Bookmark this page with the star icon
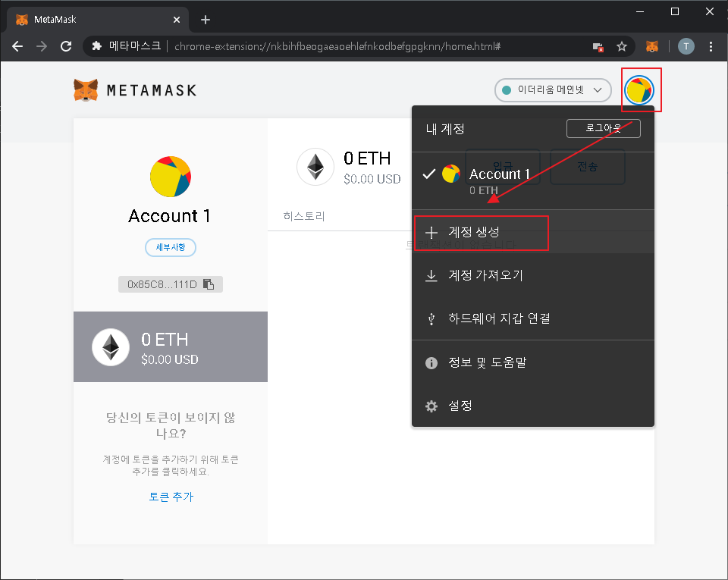The image size is (728, 580). [622, 46]
